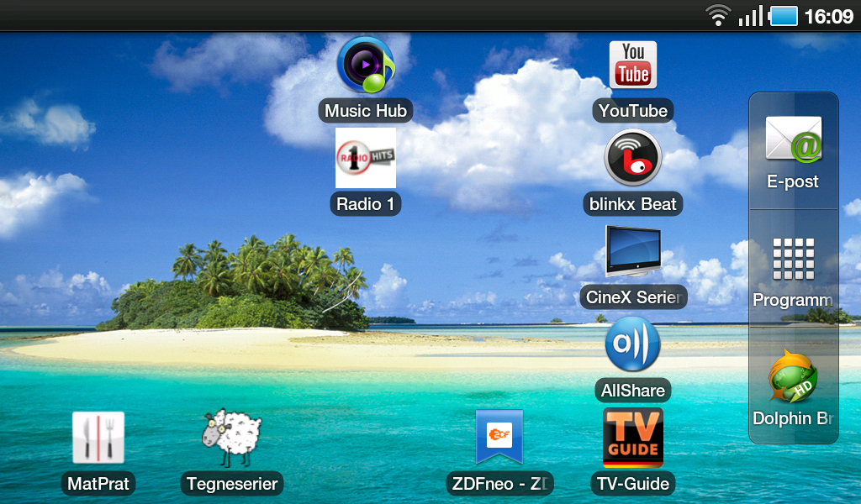Launch the AllShare app icon
This screenshot has height=504, width=861.
tap(633, 344)
